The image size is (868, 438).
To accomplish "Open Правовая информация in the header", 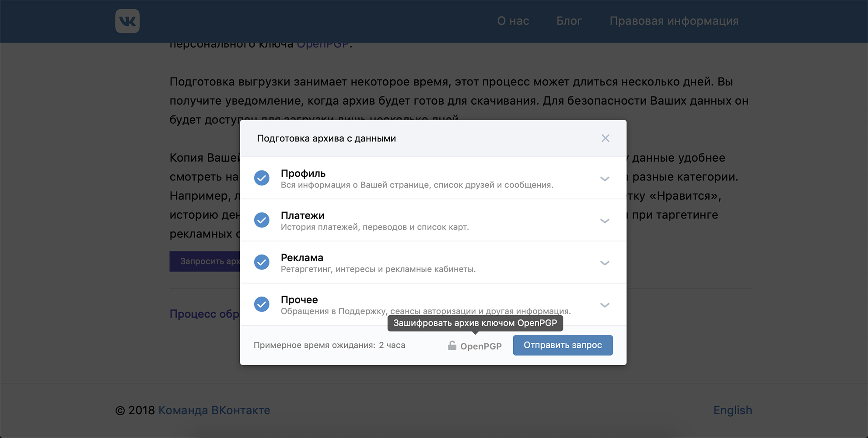I will coord(674,21).
